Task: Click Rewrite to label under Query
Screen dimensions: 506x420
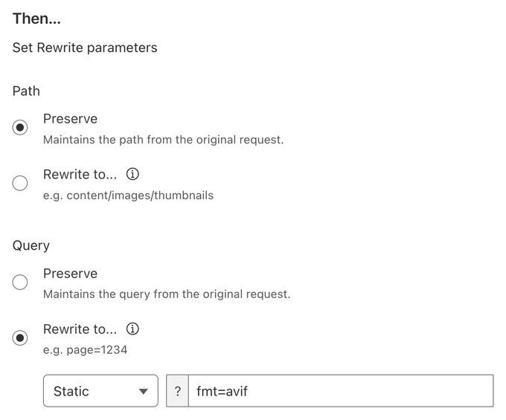Action: tap(80, 329)
